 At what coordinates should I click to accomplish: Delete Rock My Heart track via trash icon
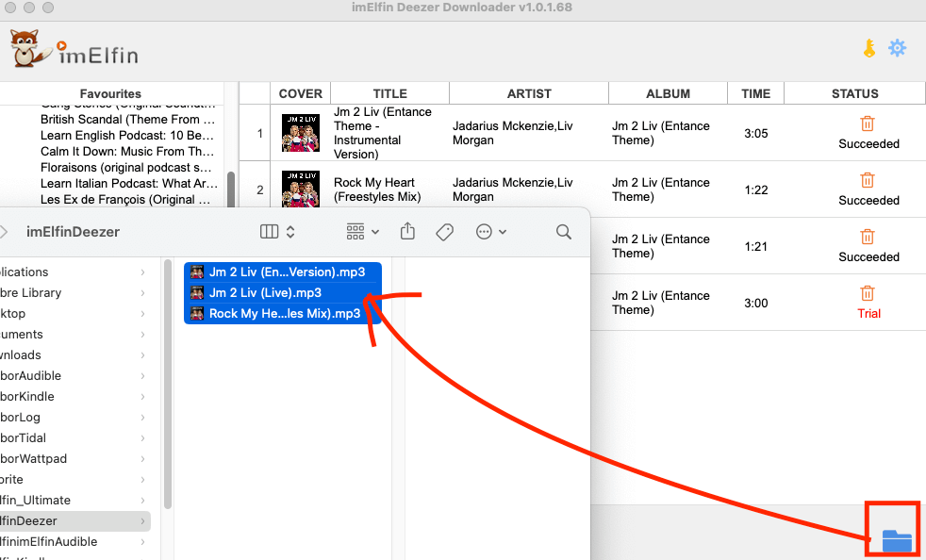(x=868, y=180)
